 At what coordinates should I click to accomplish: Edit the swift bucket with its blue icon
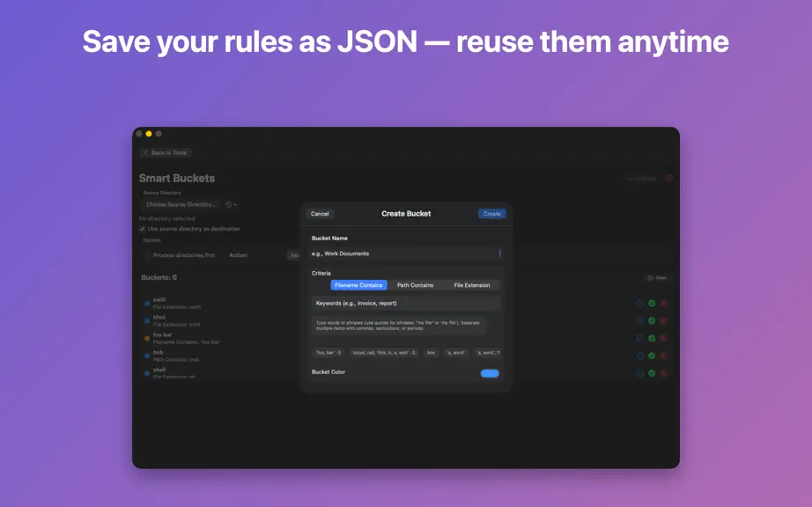coord(640,303)
